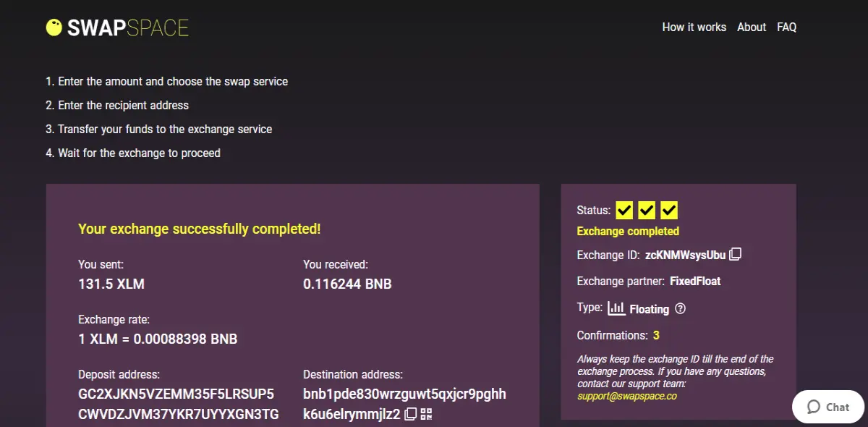This screenshot has width=868, height=427.
Task: Click the Exchange ID zcKNMWsysUbu text
Action: click(685, 255)
